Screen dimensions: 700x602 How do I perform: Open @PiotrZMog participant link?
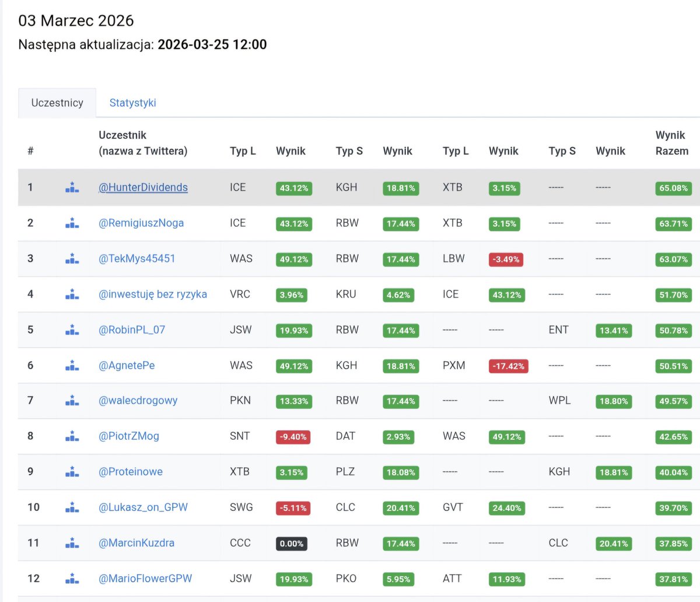point(129,436)
